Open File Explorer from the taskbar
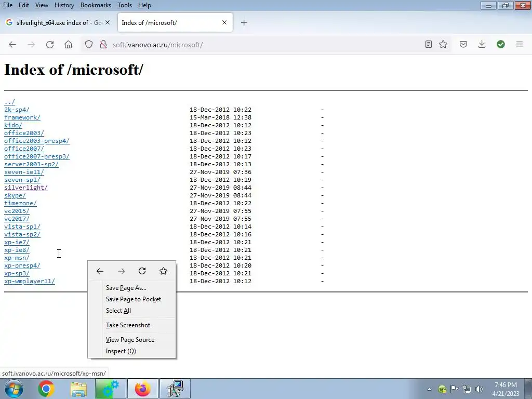The height and width of the screenshot is (399, 532). pyautogui.click(x=78, y=389)
